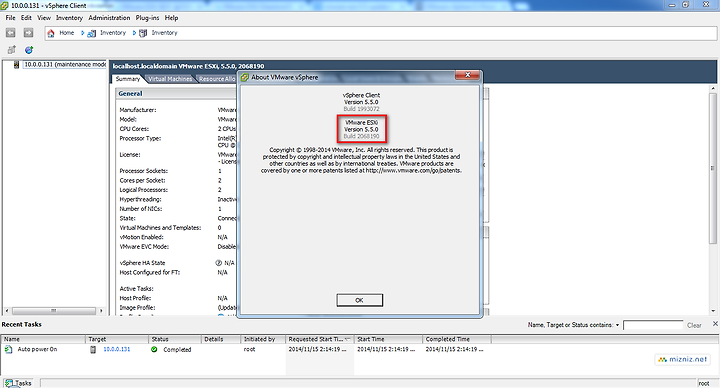
Task: Click About VMware vSphere dialog title icon
Action: click(x=245, y=77)
